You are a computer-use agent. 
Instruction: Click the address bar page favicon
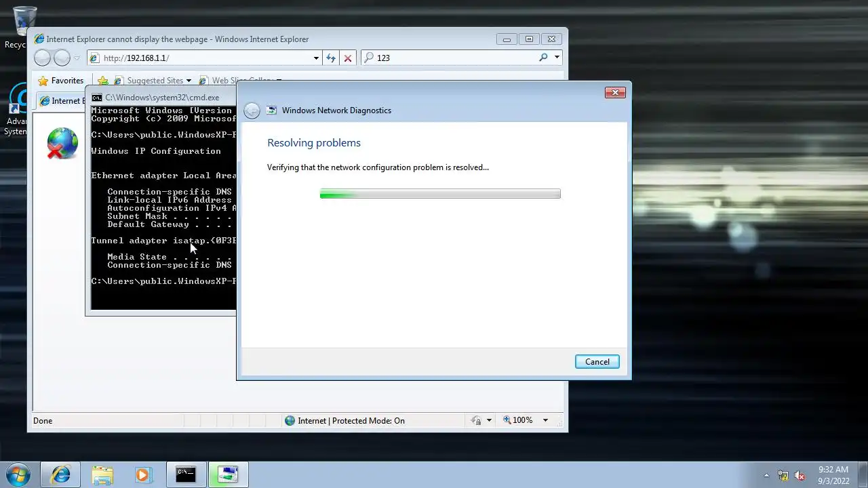coord(94,58)
